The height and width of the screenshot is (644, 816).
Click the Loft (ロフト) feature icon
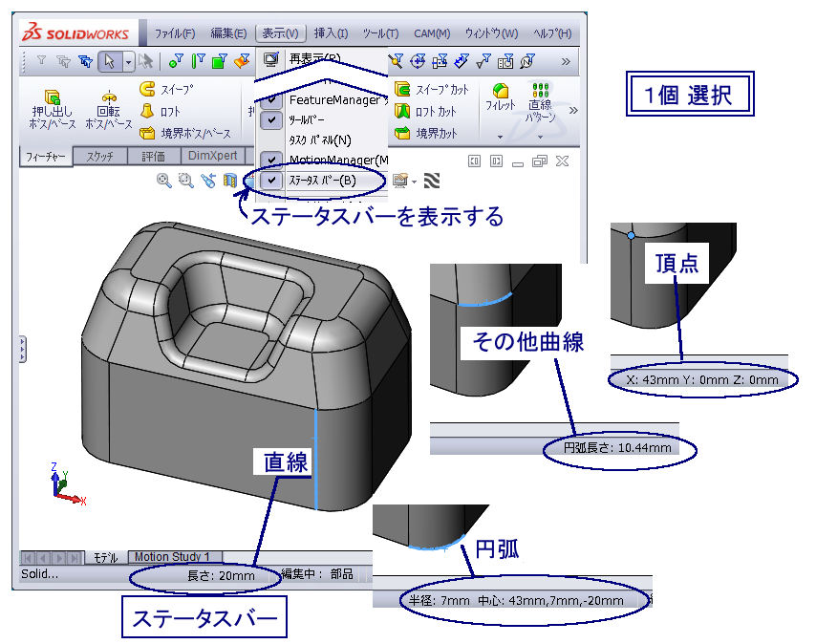click(x=147, y=111)
